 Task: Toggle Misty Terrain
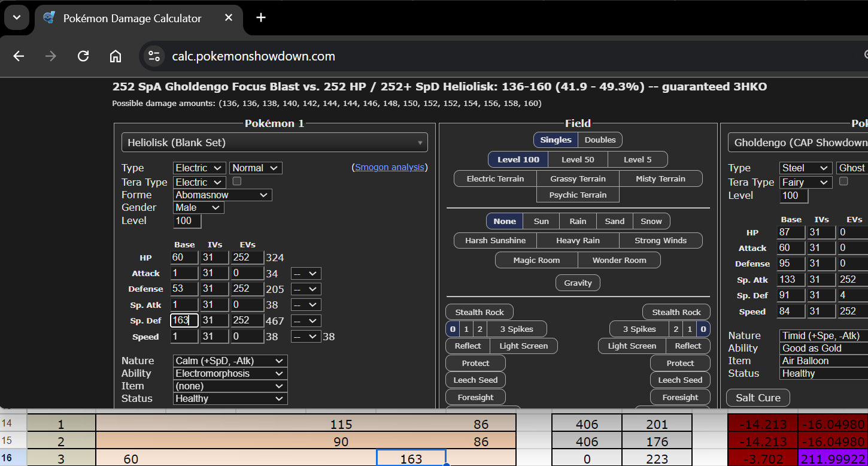[x=660, y=178]
